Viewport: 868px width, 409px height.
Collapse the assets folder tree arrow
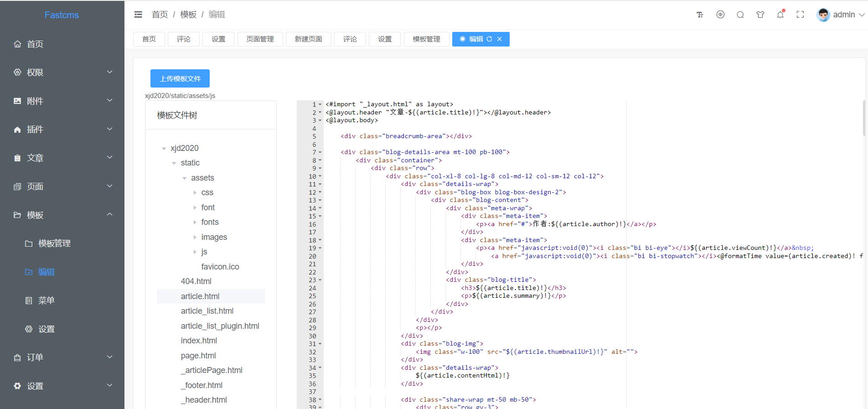coord(184,178)
